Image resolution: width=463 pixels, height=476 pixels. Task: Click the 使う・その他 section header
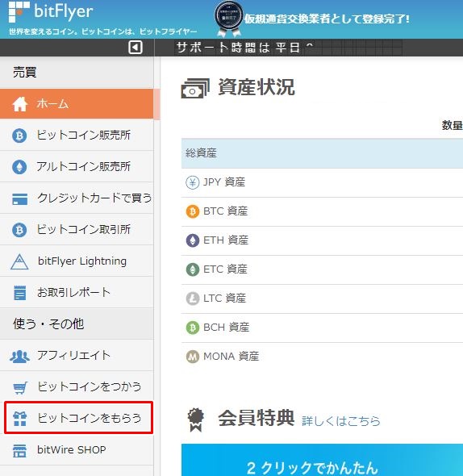pos(48,324)
